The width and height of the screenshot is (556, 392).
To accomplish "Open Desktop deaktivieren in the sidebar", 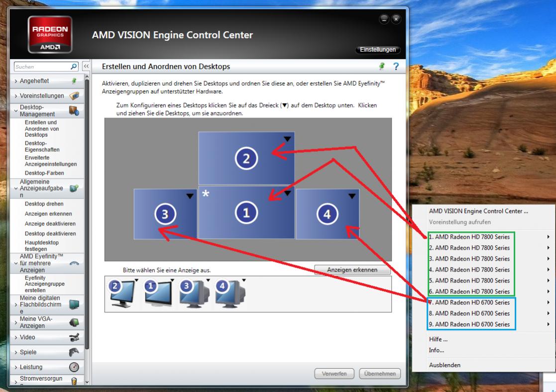I will 50,234.
